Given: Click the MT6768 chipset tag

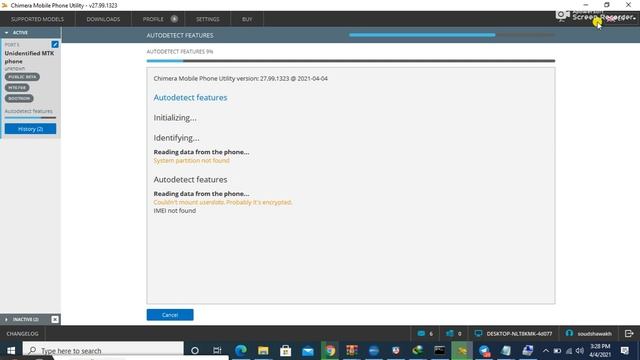Looking at the screenshot, I should (x=17, y=87).
